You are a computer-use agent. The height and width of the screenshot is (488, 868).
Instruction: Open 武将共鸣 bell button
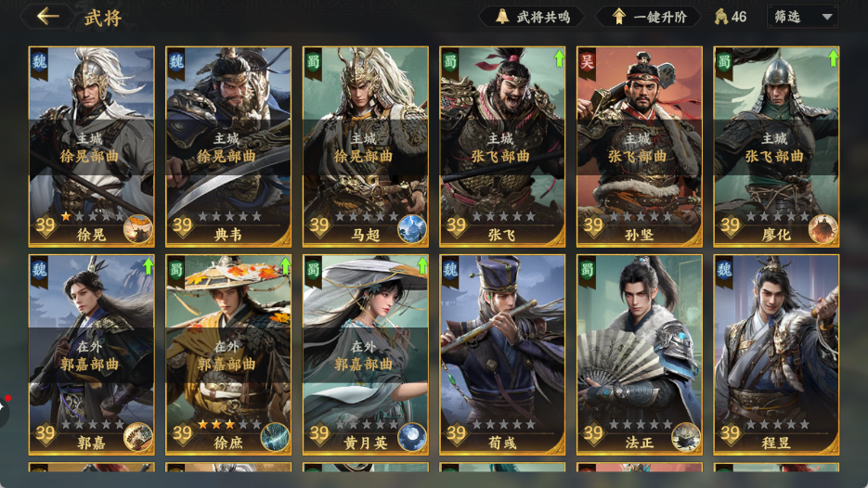click(x=533, y=17)
